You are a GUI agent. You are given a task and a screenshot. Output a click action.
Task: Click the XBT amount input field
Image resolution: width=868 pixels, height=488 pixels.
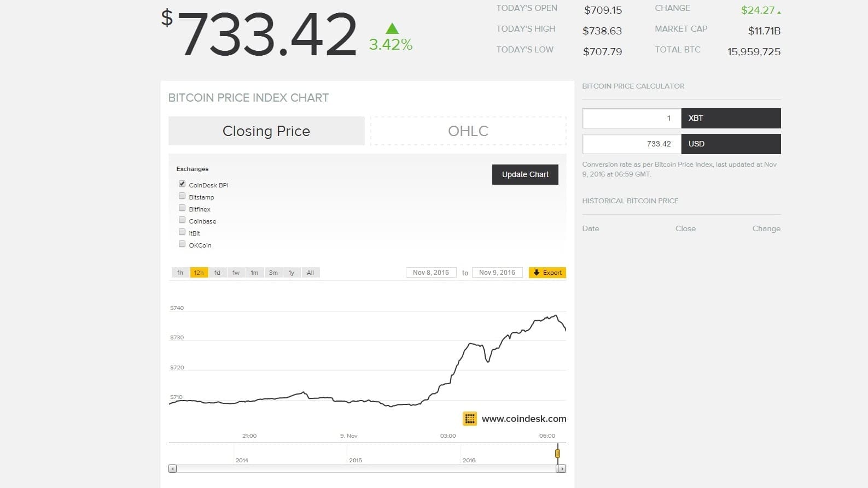pyautogui.click(x=632, y=118)
